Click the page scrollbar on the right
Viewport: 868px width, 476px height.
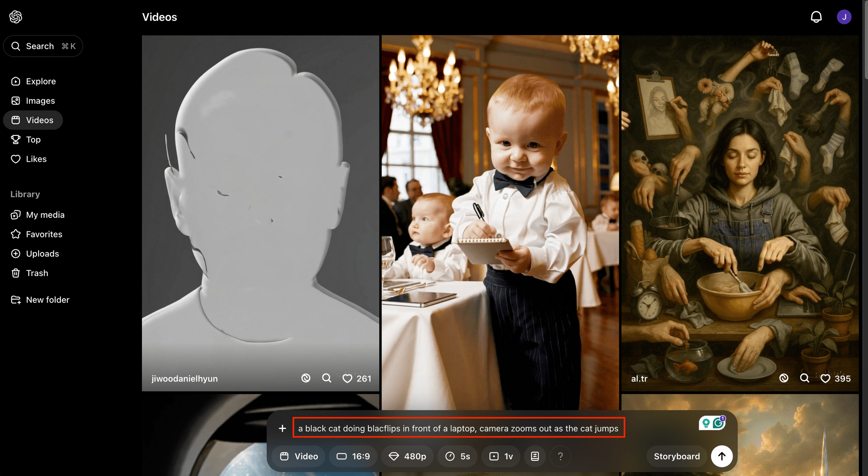coord(866,40)
